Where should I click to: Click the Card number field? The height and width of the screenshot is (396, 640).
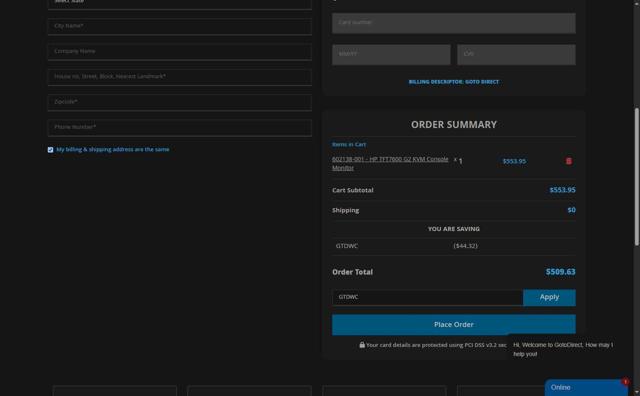point(454,23)
